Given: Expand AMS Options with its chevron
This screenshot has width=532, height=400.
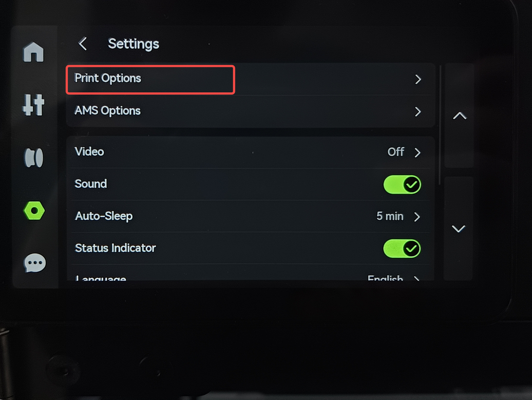Looking at the screenshot, I should click(418, 111).
